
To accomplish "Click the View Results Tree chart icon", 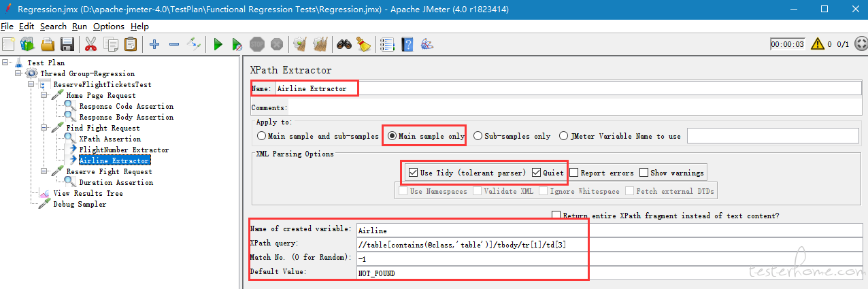I will [45, 193].
